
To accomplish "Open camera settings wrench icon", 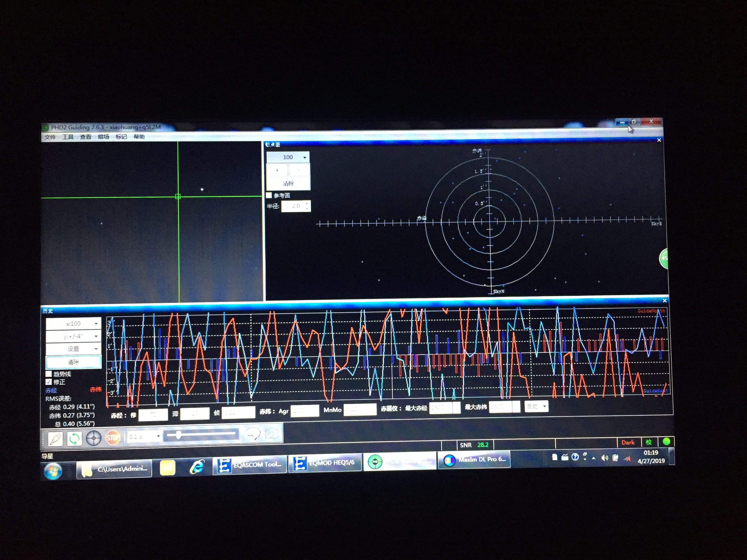I will point(271,433).
